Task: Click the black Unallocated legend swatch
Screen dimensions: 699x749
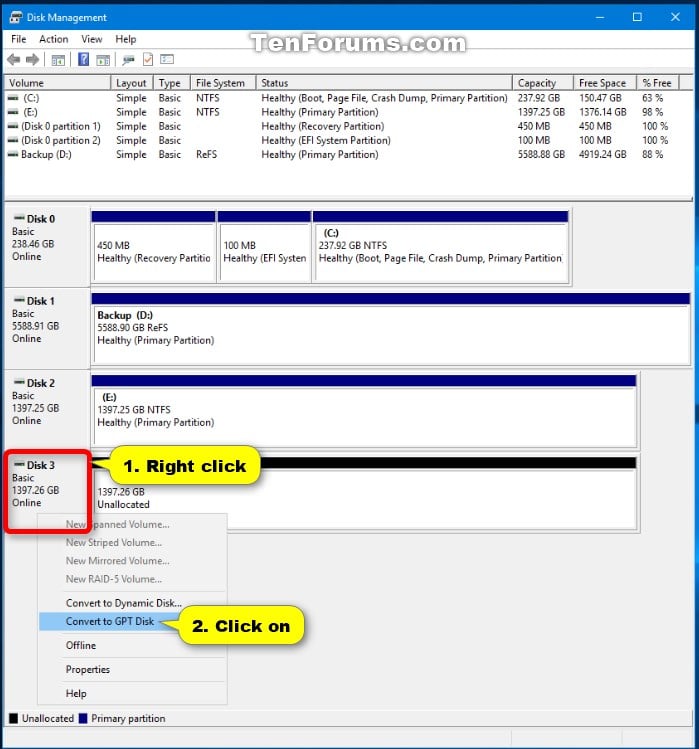Action: click(13, 718)
